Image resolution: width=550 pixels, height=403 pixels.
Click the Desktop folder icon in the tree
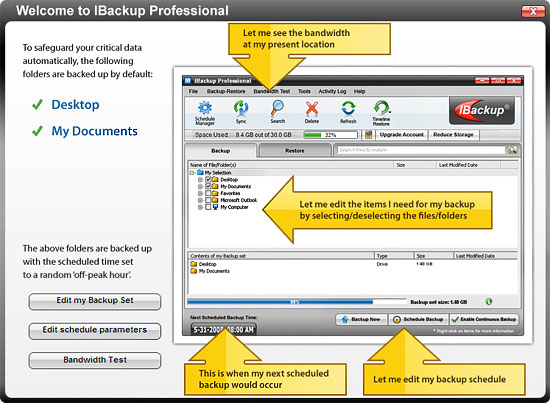pyautogui.click(x=215, y=179)
